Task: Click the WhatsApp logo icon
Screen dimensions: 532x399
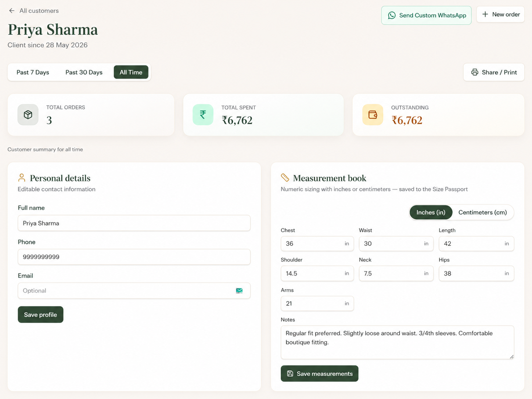Action: (x=392, y=15)
